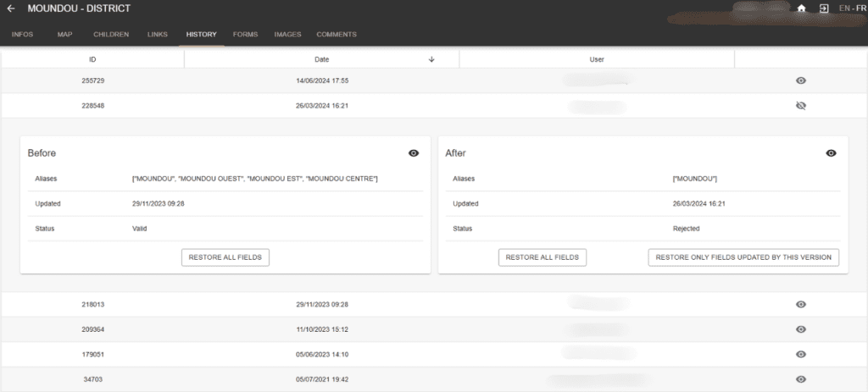Switch to the Comments tab
The image size is (868, 392).
coord(336,35)
